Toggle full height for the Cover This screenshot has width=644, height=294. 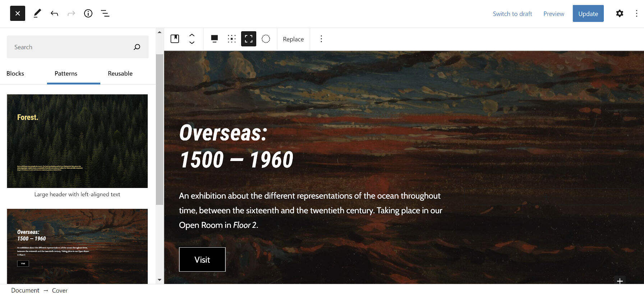pos(249,39)
